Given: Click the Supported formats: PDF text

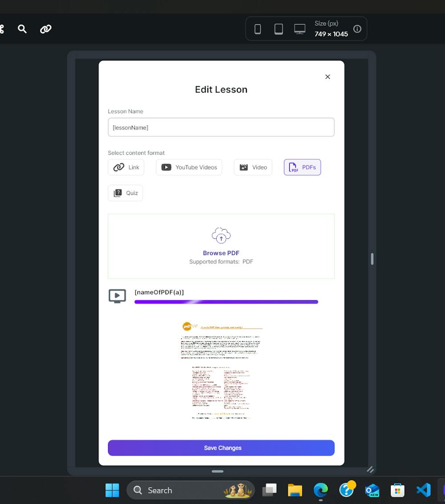Looking at the screenshot, I should tap(221, 262).
